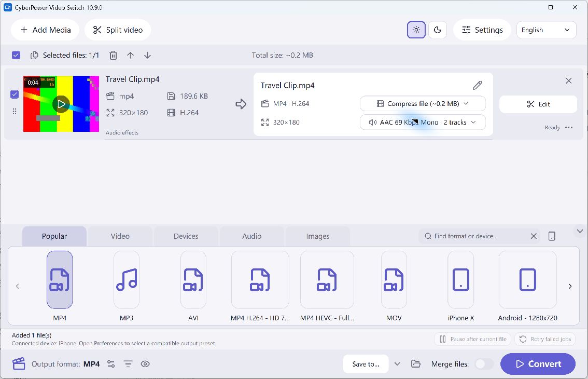Switch to dark theme moon icon
Screen dimensions: 588x379
437,30
